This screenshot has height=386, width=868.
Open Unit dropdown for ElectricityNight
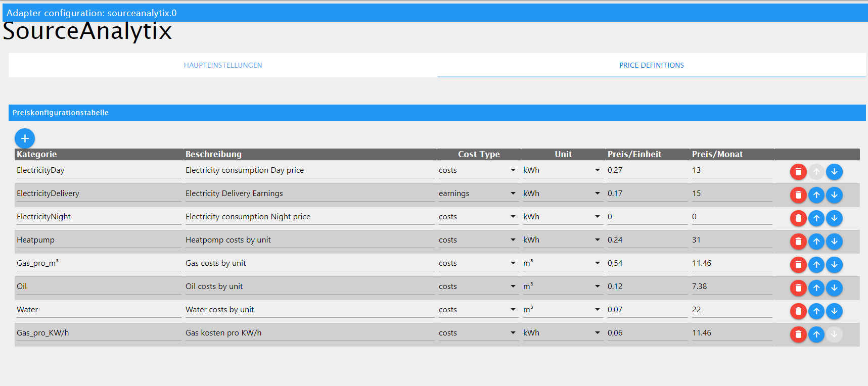click(x=563, y=217)
